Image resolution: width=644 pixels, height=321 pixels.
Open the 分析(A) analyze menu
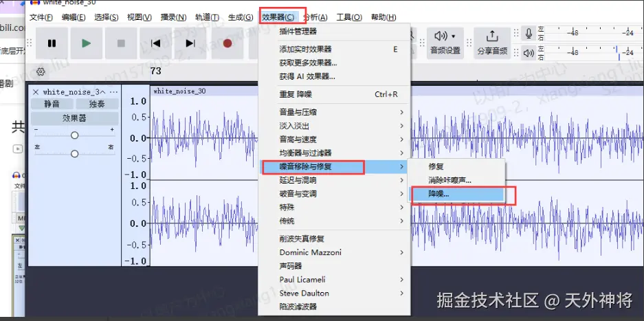click(x=315, y=17)
